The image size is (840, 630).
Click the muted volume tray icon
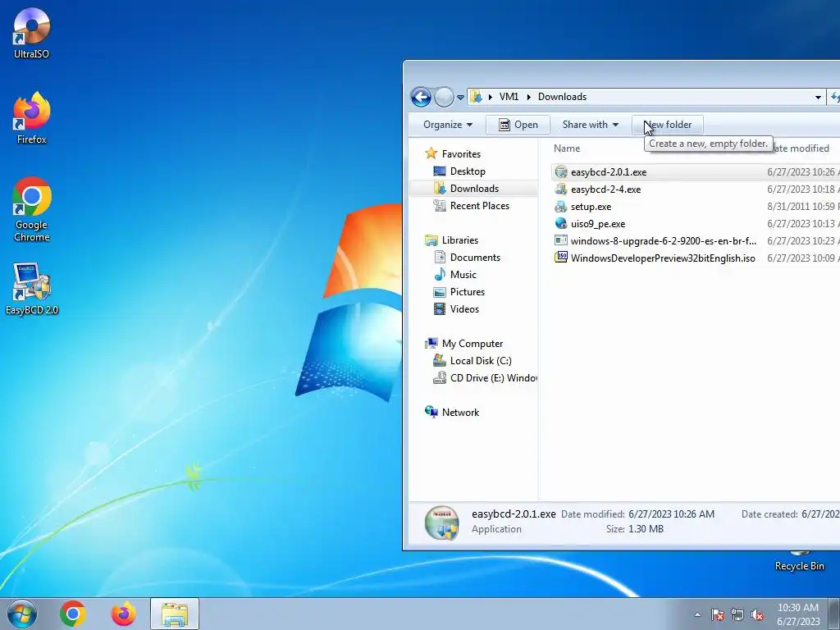(757, 614)
